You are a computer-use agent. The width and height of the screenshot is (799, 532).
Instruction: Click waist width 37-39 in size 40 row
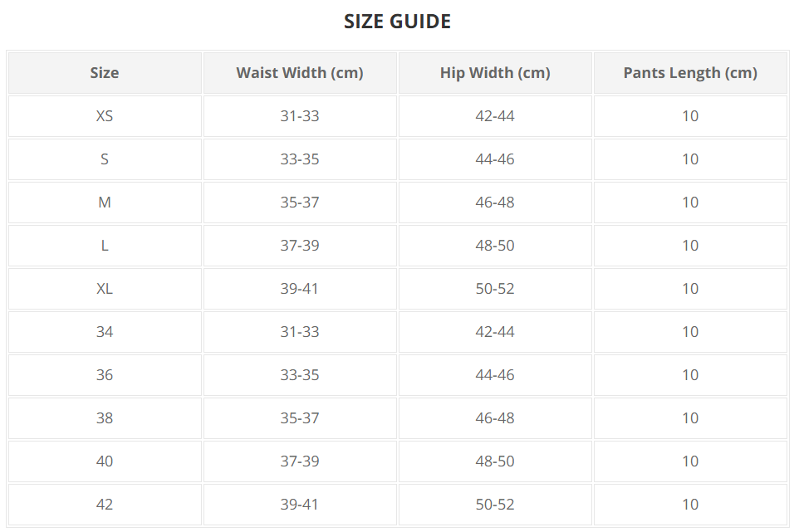point(300,461)
